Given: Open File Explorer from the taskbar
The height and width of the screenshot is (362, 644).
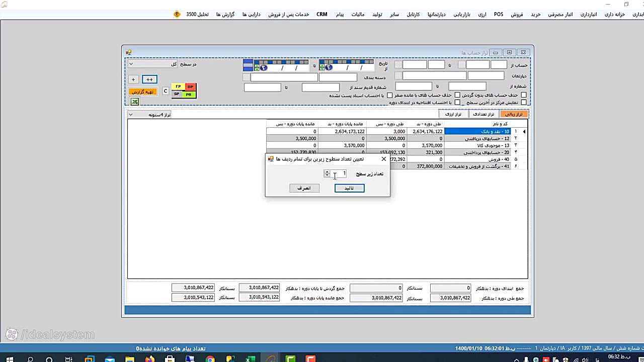Looking at the screenshot, I should (130, 359).
